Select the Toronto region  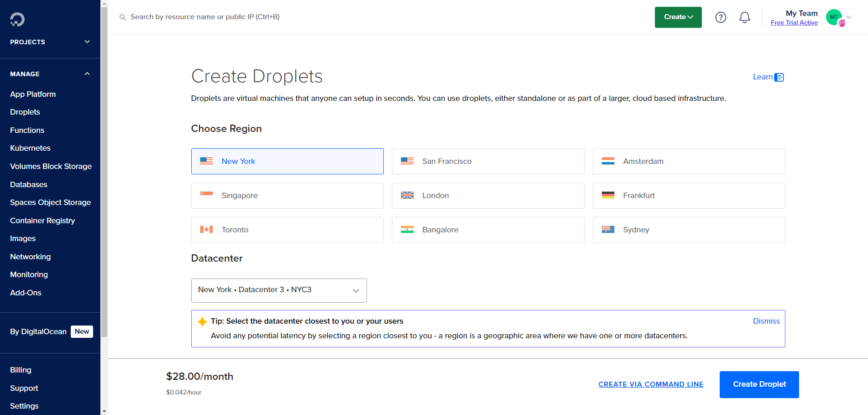(288, 230)
